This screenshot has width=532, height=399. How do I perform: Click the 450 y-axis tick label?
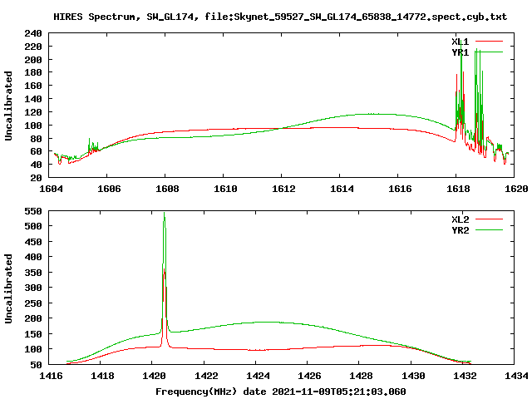(33, 242)
